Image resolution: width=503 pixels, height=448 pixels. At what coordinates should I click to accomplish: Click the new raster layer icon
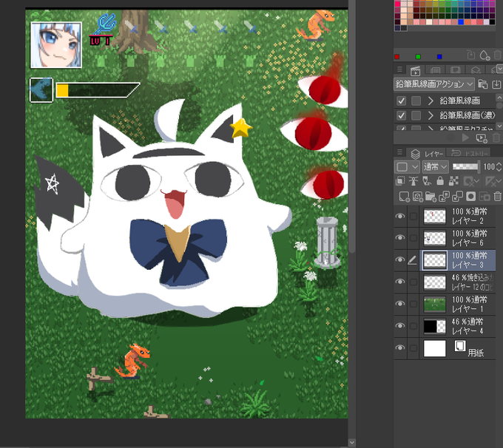tap(404, 196)
